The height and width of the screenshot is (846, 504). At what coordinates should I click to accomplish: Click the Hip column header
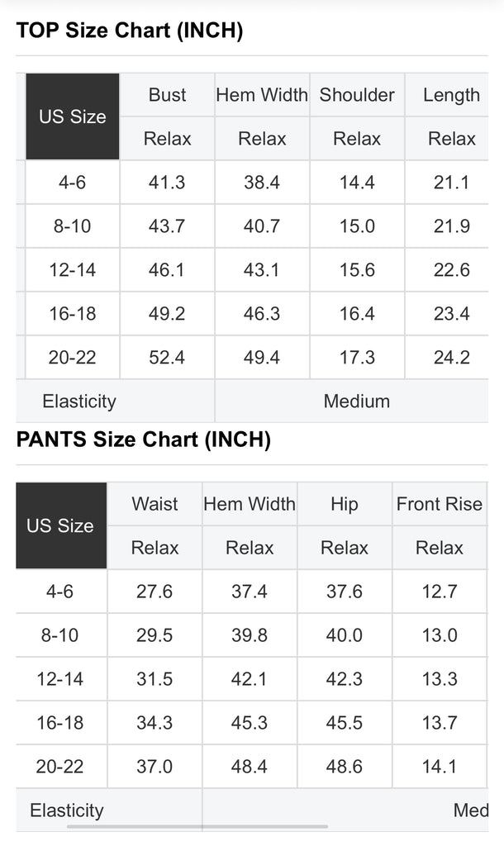(x=345, y=504)
